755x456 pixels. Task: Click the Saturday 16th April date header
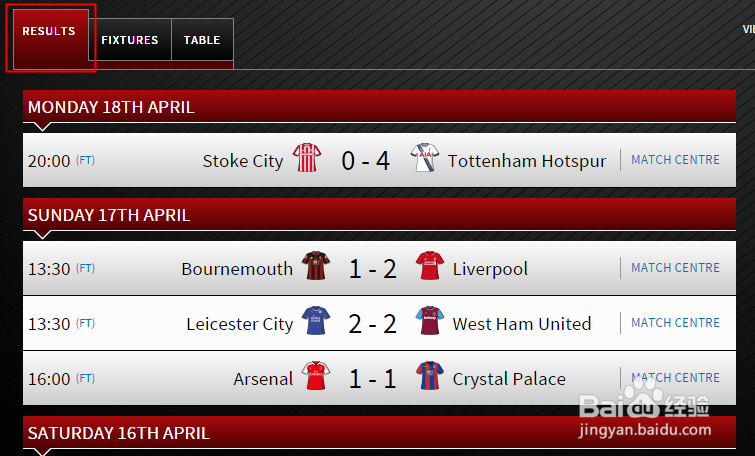(119, 433)
